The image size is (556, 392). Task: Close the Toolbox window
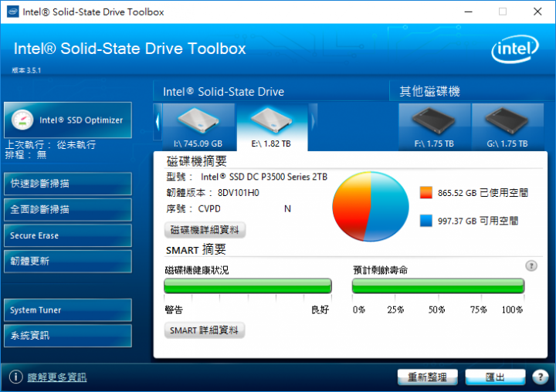[x=537, y=12]
